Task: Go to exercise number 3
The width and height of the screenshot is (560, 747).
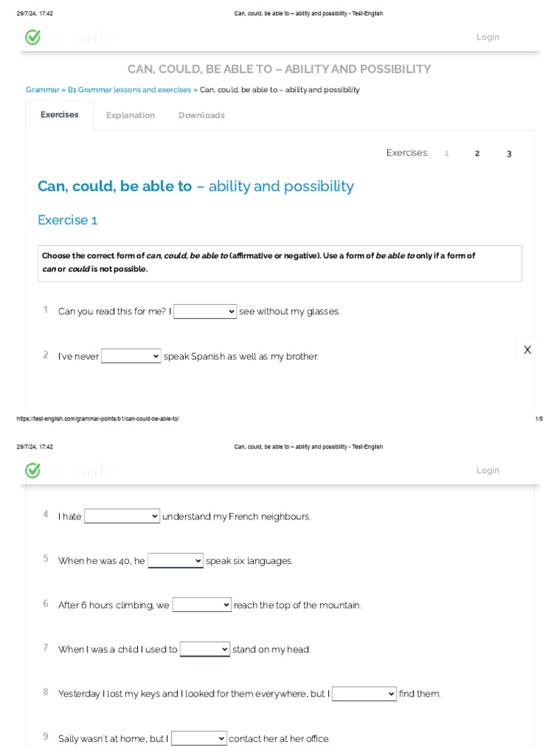Action: pyautogui.click(x=509, y=153)
